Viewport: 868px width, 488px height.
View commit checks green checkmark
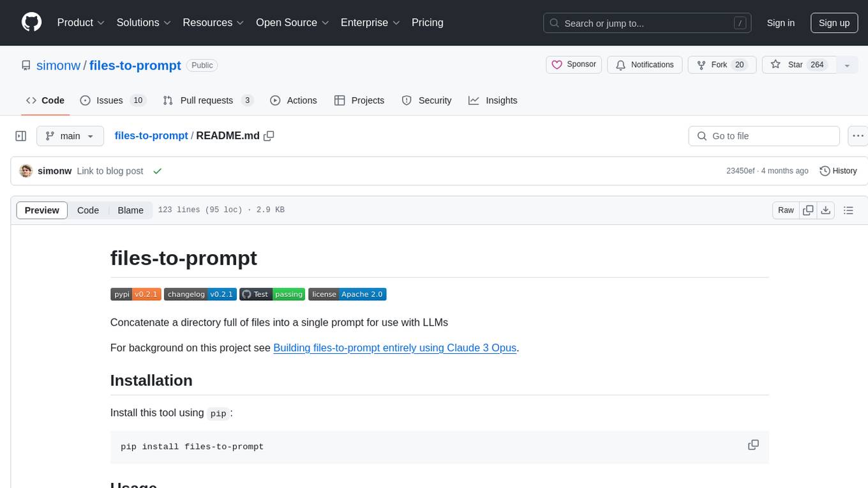point(158,171)
